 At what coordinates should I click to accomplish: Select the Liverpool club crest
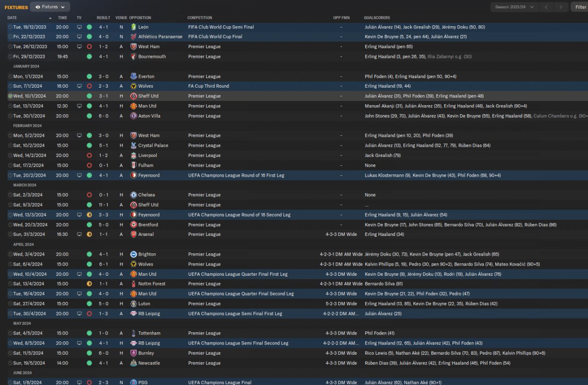pyautogui.click(x=133, y=156)
